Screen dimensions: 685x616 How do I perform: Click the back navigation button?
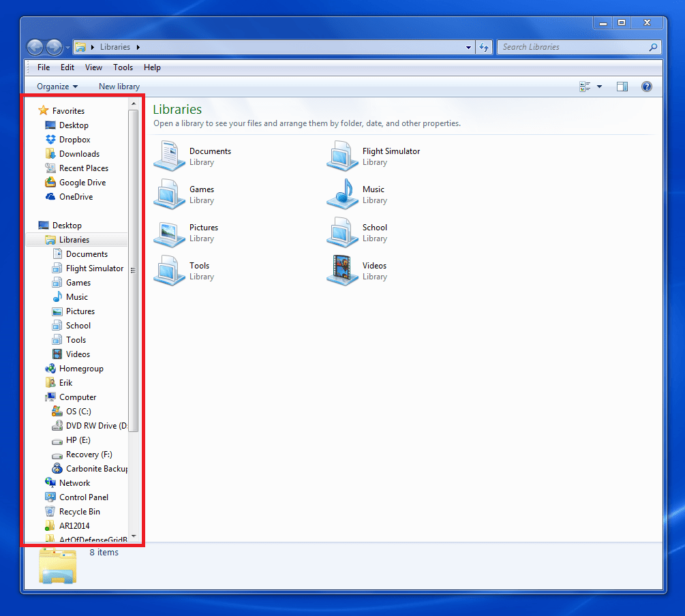[34, 47]
